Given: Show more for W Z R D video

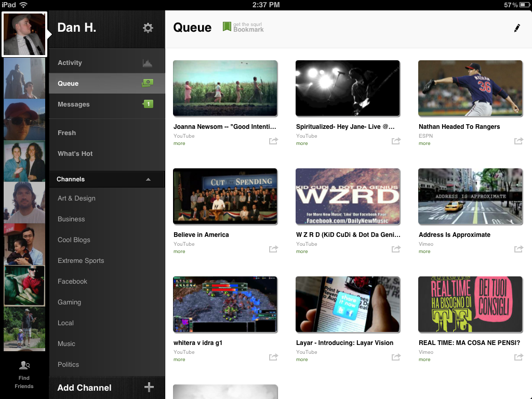Looking at the screenshot, I should click(x=302, y=251).
